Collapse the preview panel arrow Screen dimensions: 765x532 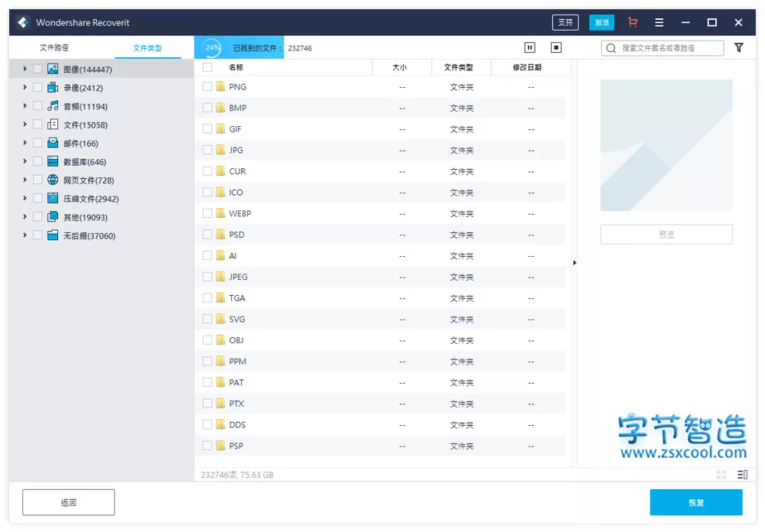(x=575, y=263)
